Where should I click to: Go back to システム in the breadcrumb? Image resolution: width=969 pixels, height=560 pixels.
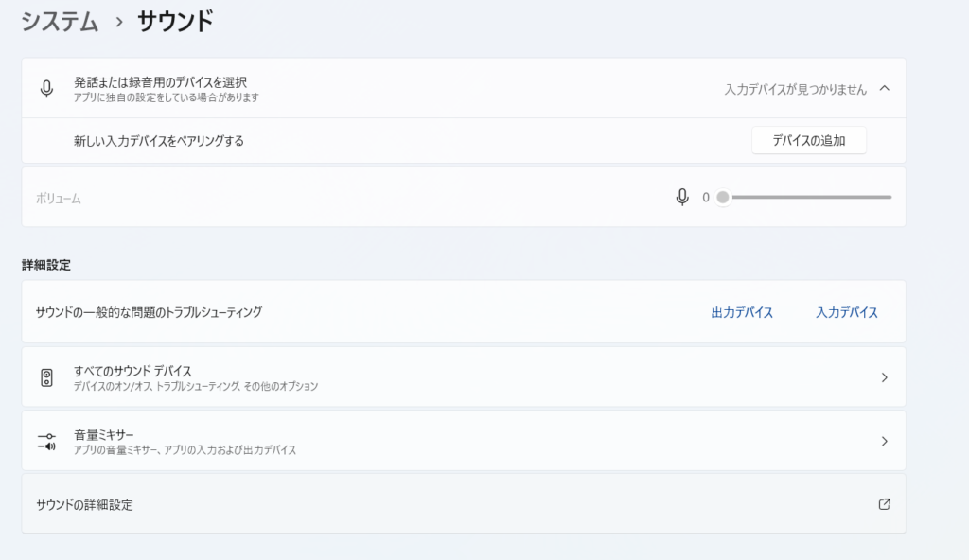coord(60,22)
